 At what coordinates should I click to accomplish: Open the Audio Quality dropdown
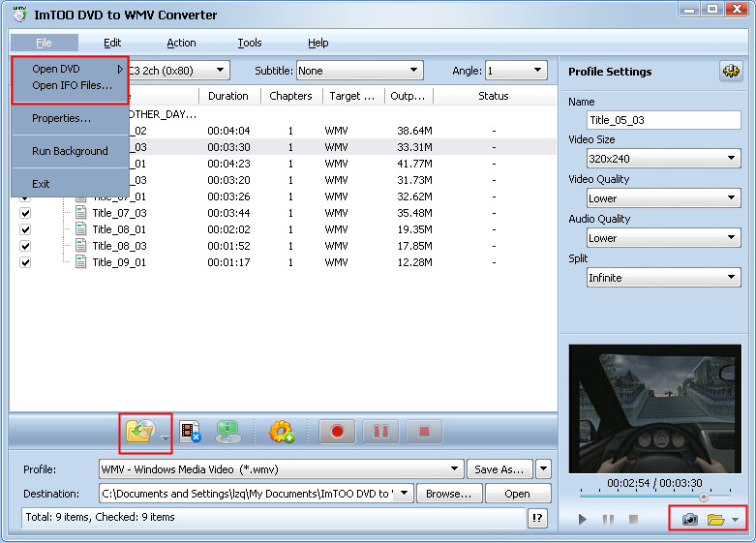(663, 238)
